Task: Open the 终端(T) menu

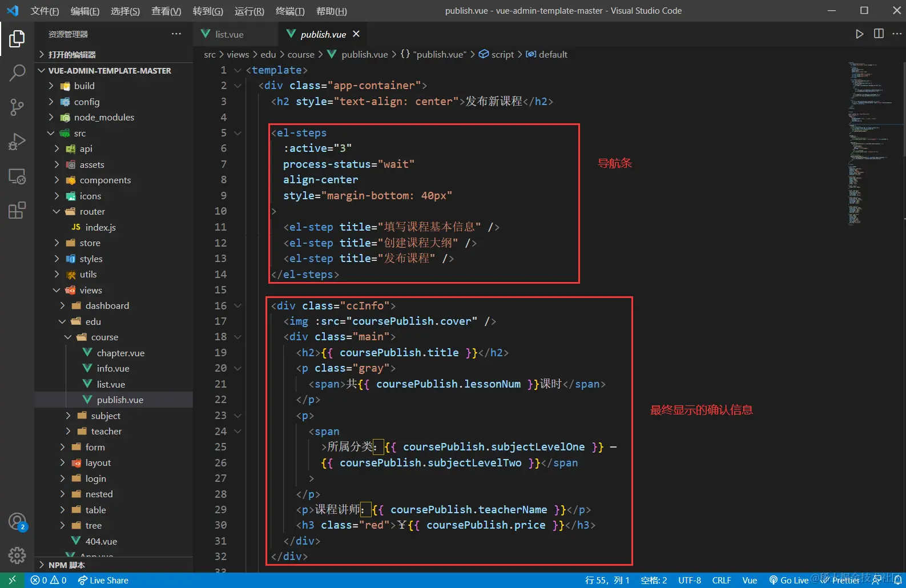Action: click(x=290, y=11)
